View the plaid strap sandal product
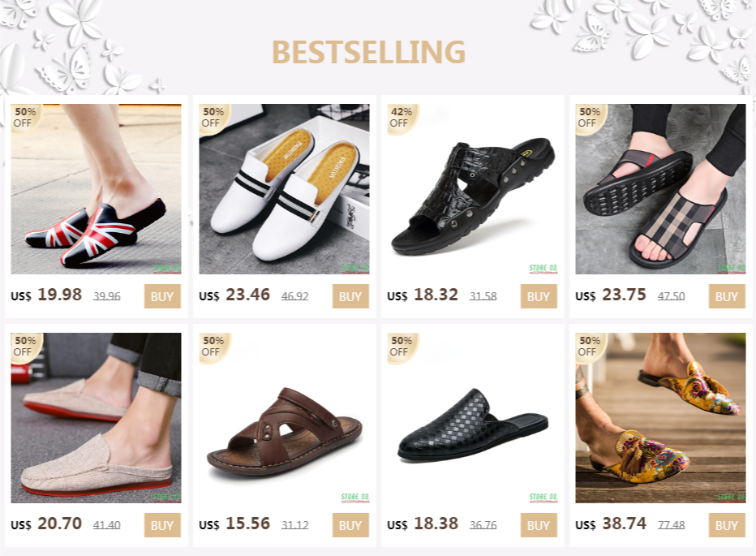756x556 pixels. coord(660,189)
